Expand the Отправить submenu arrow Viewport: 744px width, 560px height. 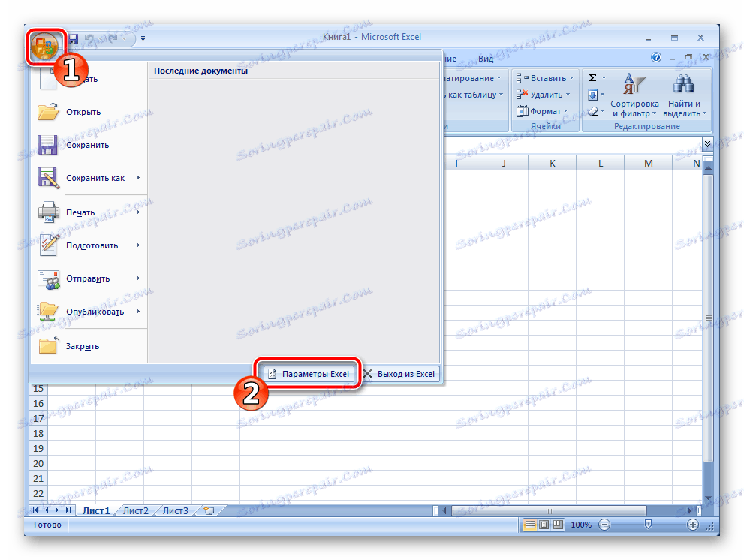click(138, 278)
